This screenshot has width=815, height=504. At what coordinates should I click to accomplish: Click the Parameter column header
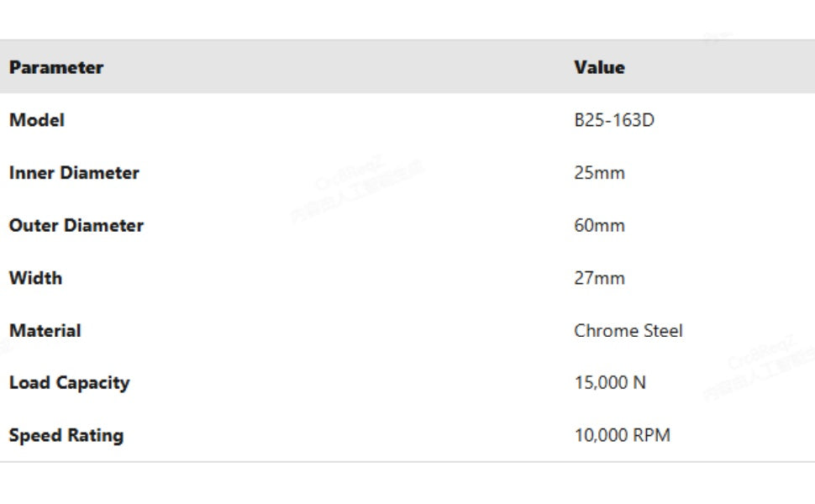click(x=56, y=68)
